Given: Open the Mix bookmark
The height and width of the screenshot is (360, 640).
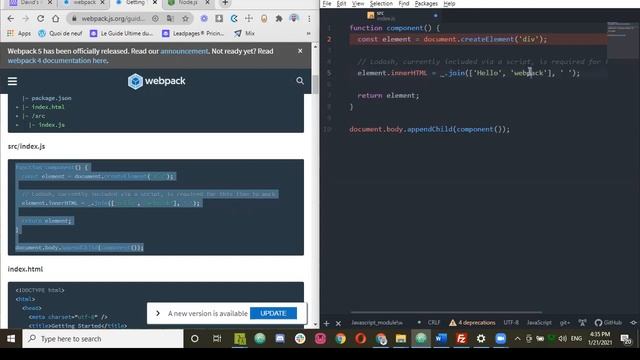Looking at the screenshot, I should point(244,33).
